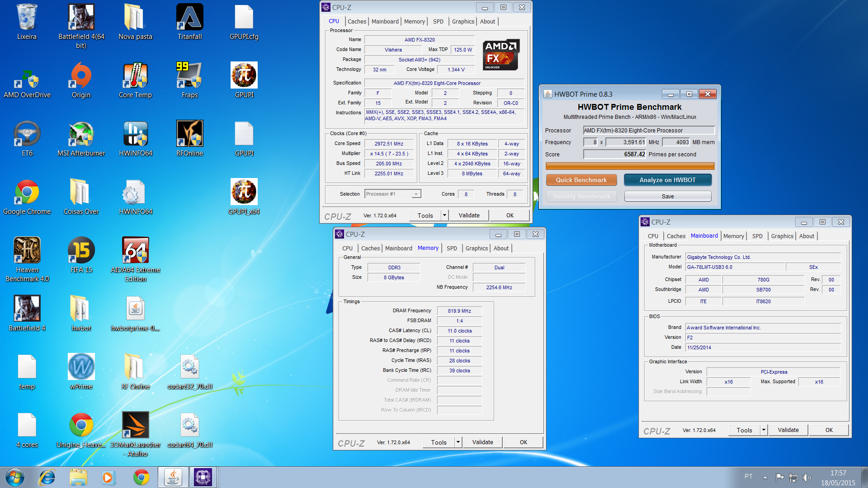This screenshot has width=868, height=488.
Task: Switch to CPU-Z from the taskbar
Action: point(203,477)
